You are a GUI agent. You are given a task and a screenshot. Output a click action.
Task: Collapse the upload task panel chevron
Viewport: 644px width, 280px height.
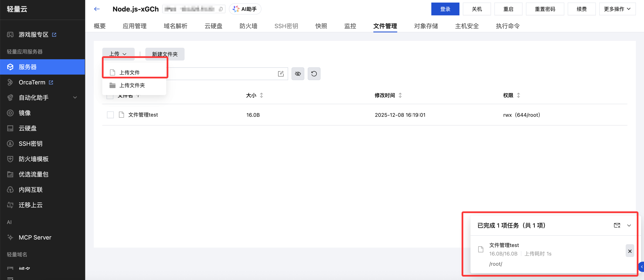click(x=629, y=225)
